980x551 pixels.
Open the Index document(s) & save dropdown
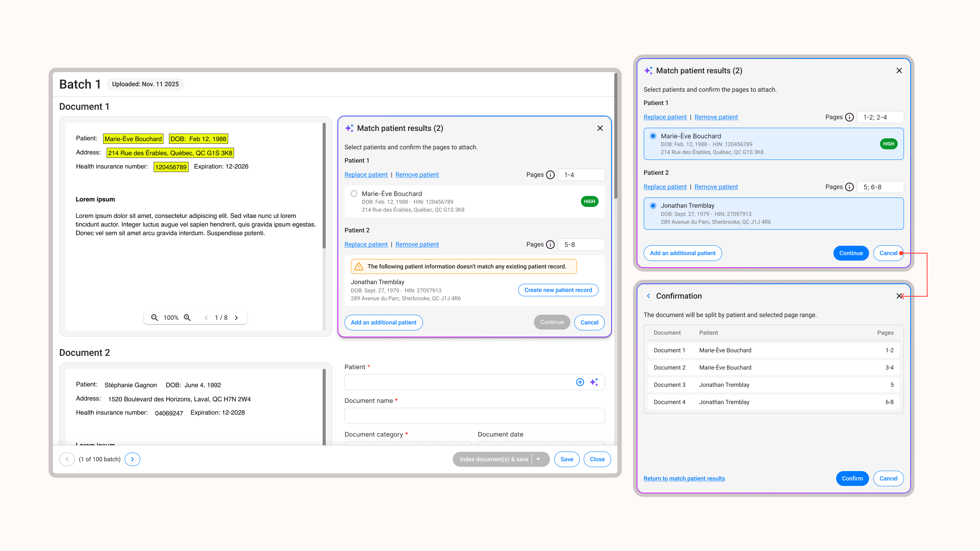[539, 459]
